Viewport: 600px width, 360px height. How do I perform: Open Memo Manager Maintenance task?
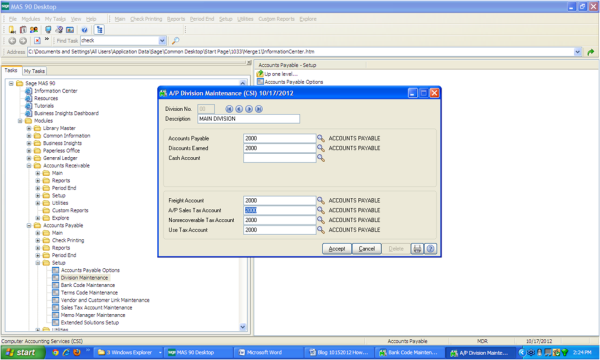click(93, 315)
